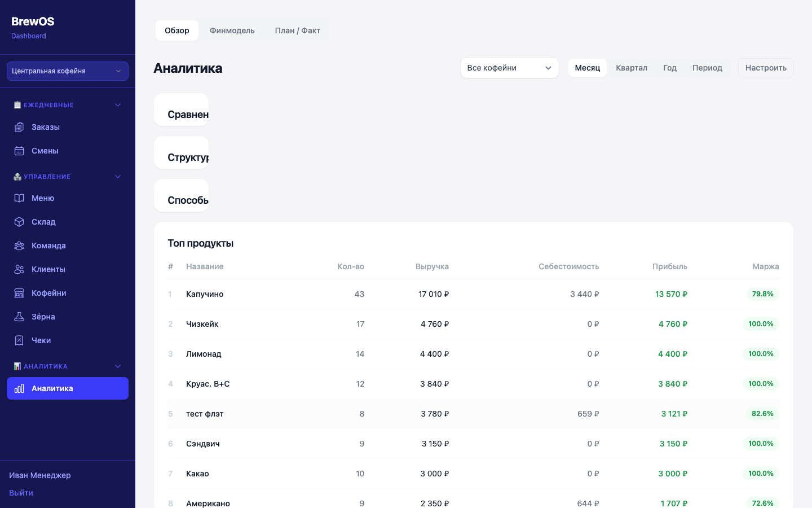
Task: Switch to the Финмодель tab
Action: click(232, 30)
